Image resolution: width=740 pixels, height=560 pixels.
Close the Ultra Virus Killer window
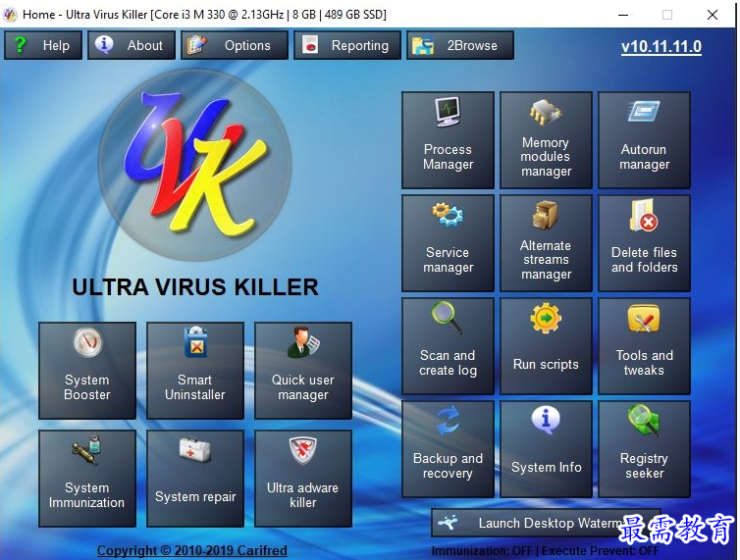click(713, 15)
